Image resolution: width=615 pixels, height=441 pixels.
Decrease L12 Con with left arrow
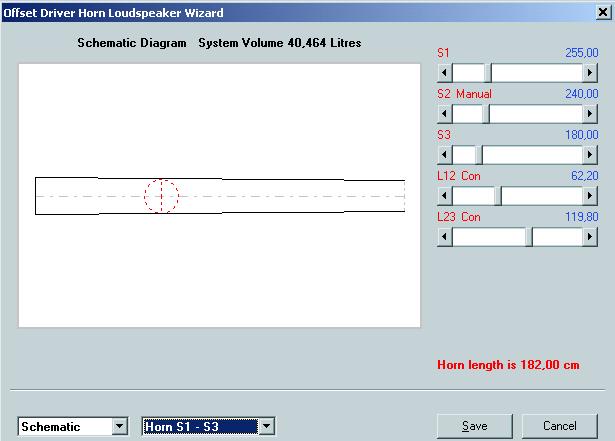pos(444,196)
